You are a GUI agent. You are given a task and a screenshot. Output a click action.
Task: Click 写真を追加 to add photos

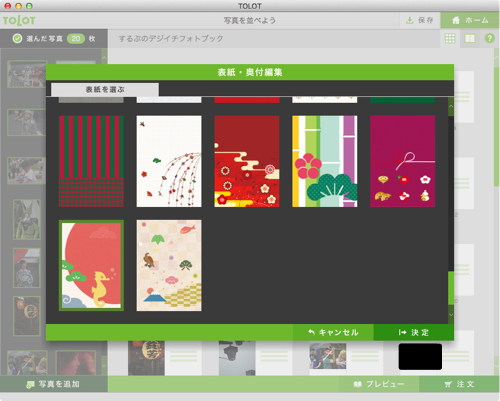point(53,384)
